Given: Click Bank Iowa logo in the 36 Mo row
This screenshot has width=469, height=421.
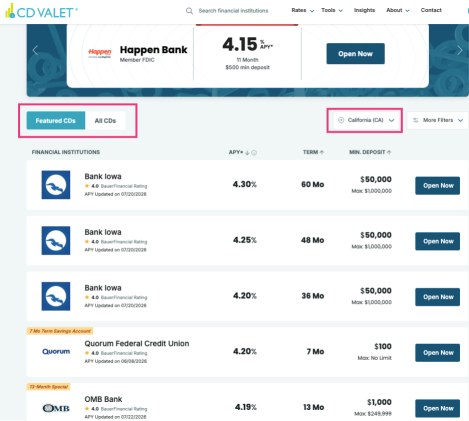Looking at the screenshot, I should pos(56,296).
